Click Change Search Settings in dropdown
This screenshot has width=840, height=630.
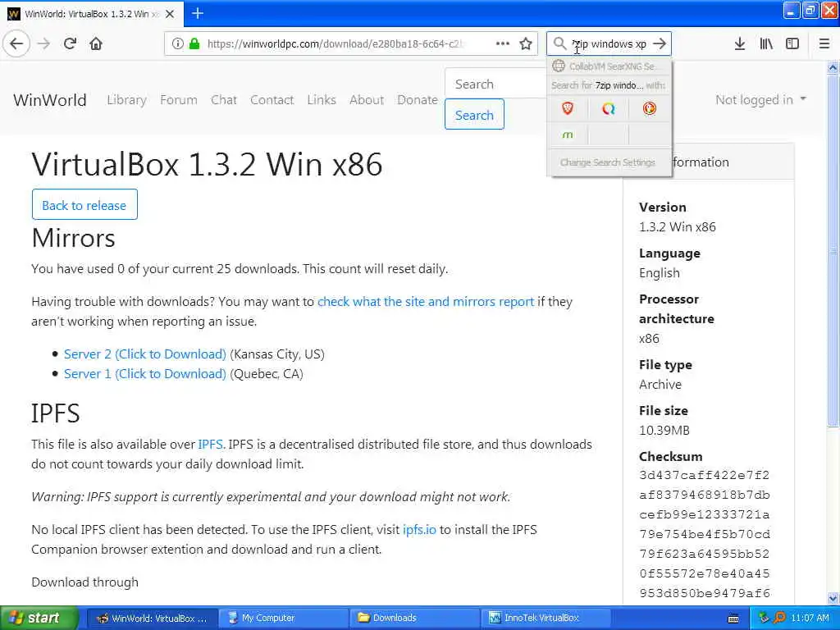point(608,162)
